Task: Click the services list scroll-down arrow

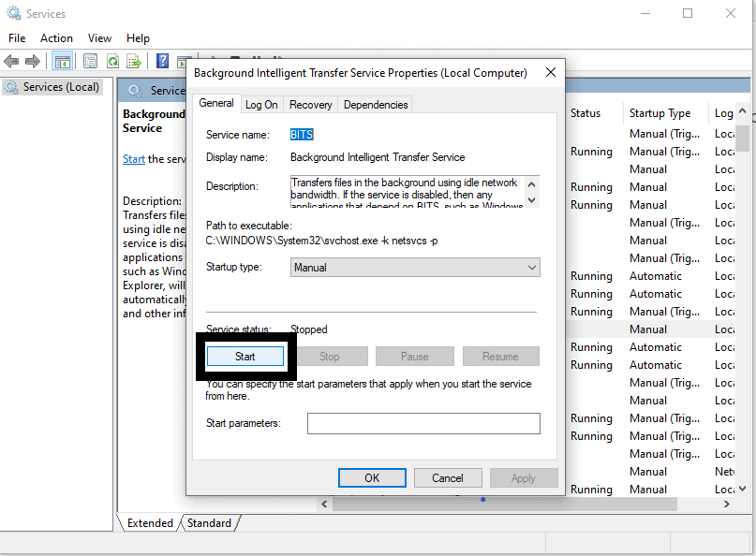Action: coord(743,489)
